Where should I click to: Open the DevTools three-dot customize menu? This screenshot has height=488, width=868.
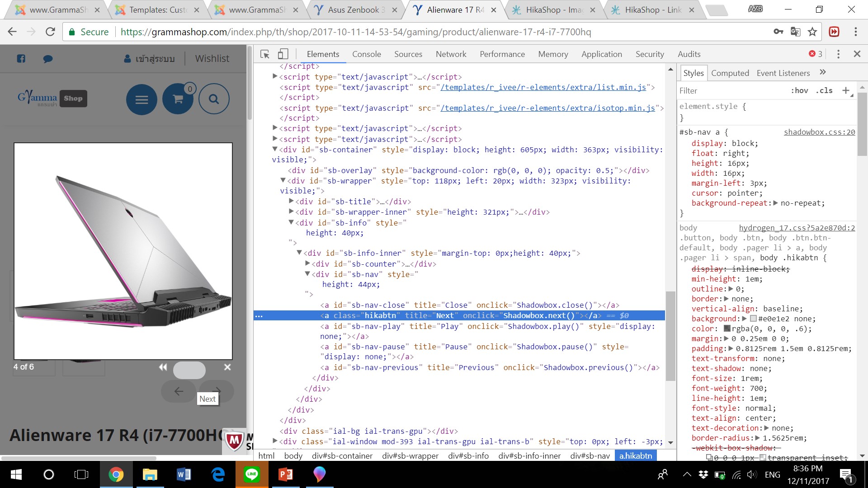(x=838, y=54)
